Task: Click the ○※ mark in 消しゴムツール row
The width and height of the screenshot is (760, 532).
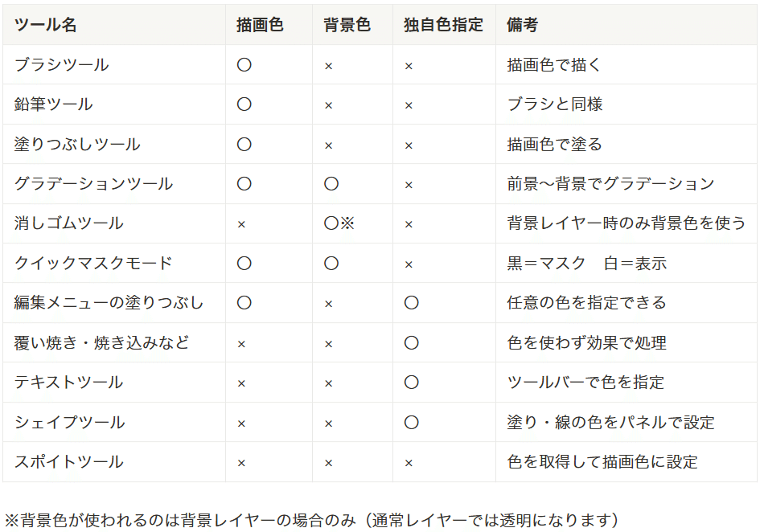Action: coord(339,223)
